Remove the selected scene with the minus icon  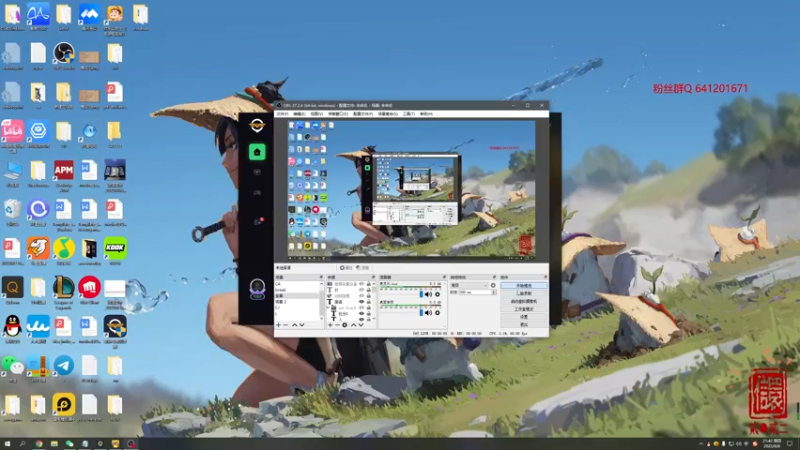pyautogui.click(x=286, y=325)
